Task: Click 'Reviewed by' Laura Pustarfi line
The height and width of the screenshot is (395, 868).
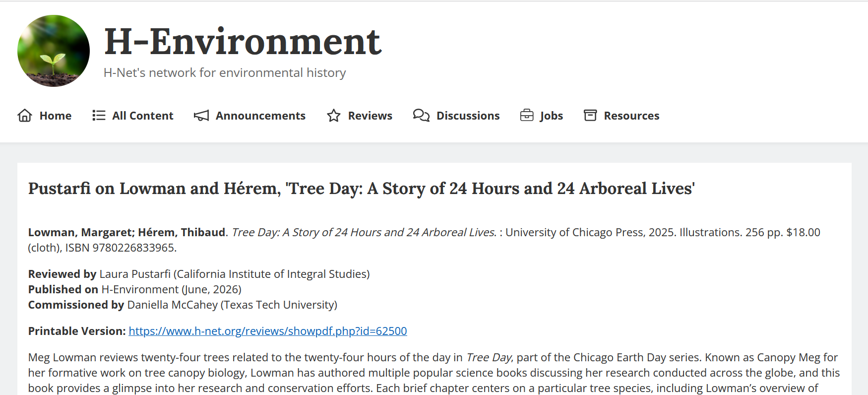Action: coord(199,274)
